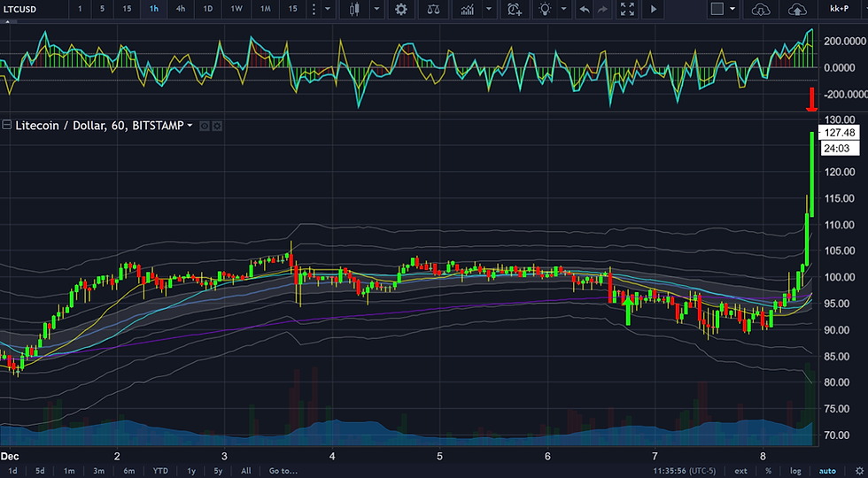Image resolution: width=868 pixels, height=478 pixels.
Task: Open settings gear next to Litecoin title
Action: (x=217, y=126)
